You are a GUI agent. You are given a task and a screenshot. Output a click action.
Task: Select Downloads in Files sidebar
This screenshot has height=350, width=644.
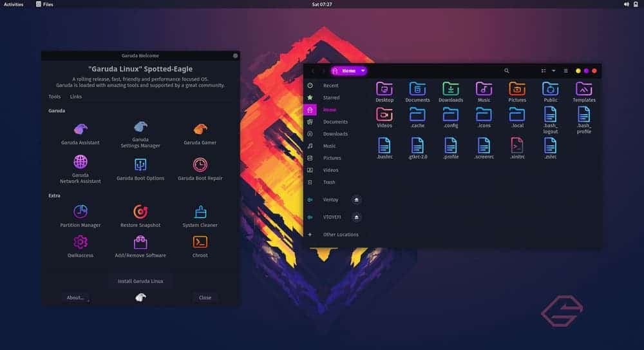point(335,133)
